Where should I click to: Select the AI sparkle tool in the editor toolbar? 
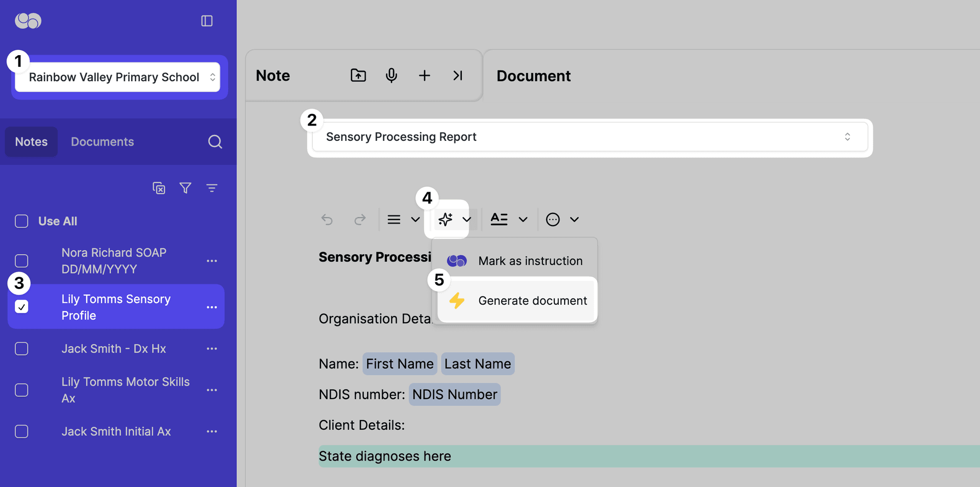(445, 220)
